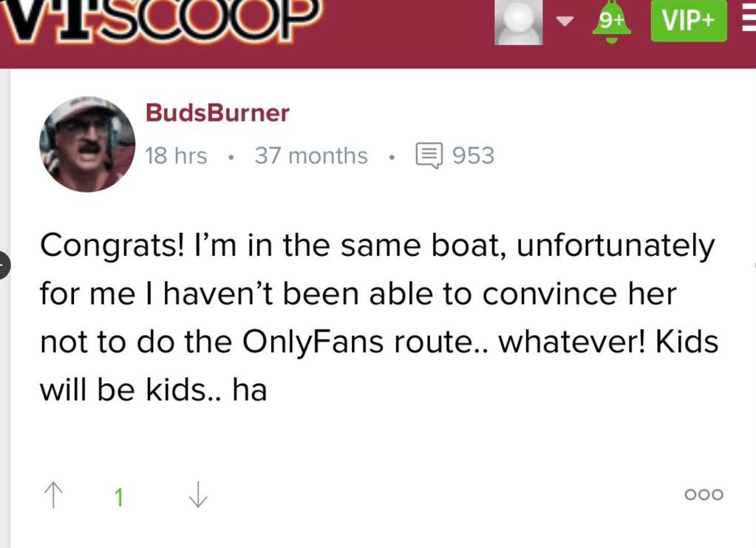Viewport: 756px width, 548px height.
Task: Click the 9+ unread notifications badge
Action: click(612, 20)
